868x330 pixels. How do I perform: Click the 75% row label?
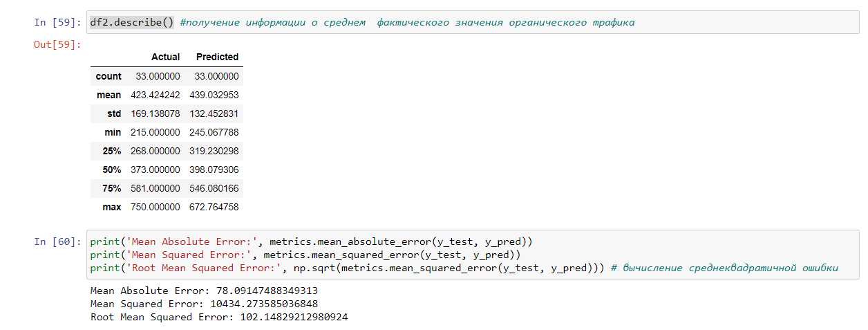click(112, 188)
